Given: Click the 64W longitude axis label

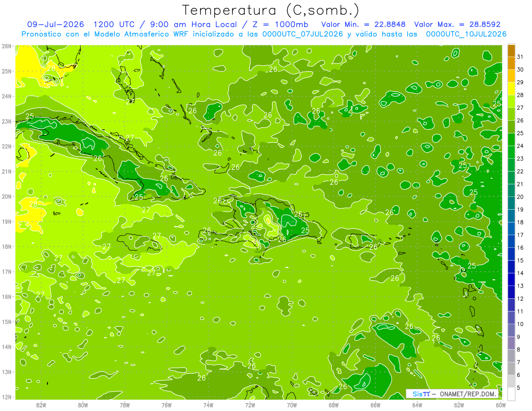Looking at the screenshot, I should point(417,405).
